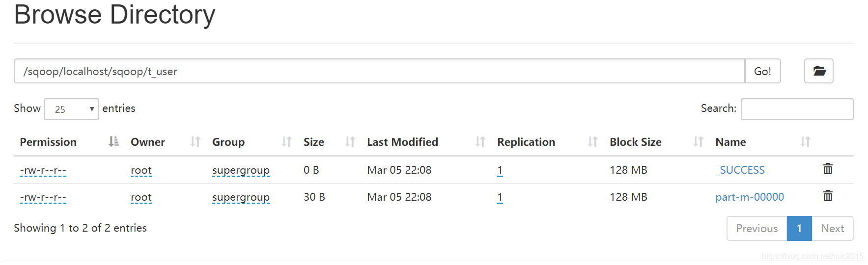Click the Previous pagination button
Image resolution: width=868 pixels, height=265 pixels.
point(757,229)
